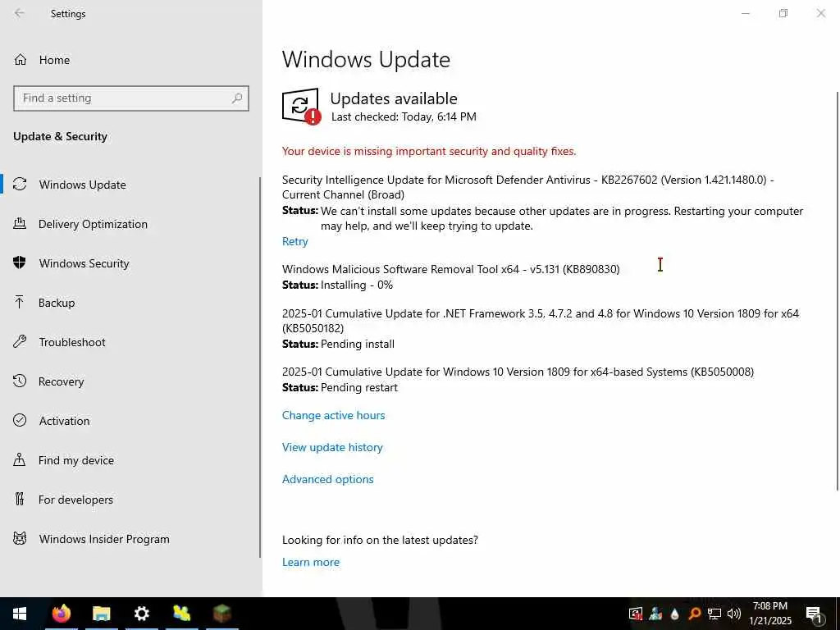Click the water droplet tray icon

tap(675, 614)
